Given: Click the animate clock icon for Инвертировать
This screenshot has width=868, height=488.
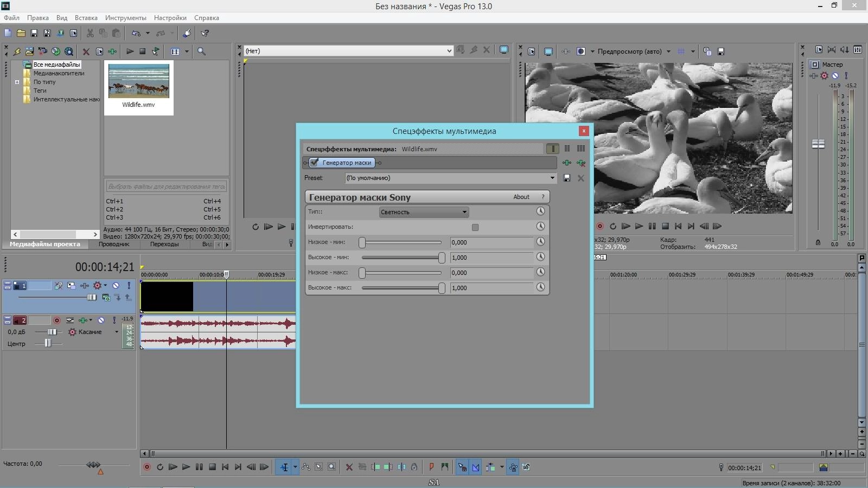Looking at the screenshot, I should click(x=540, y=227).
